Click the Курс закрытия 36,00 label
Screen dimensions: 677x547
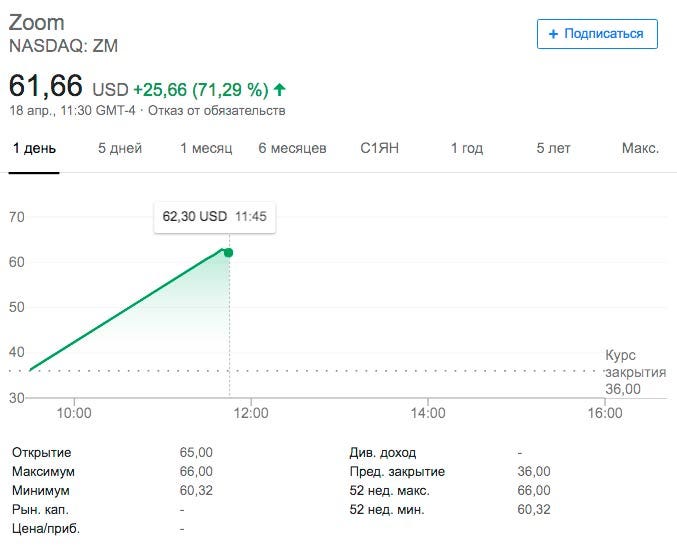tap(635, 372)
